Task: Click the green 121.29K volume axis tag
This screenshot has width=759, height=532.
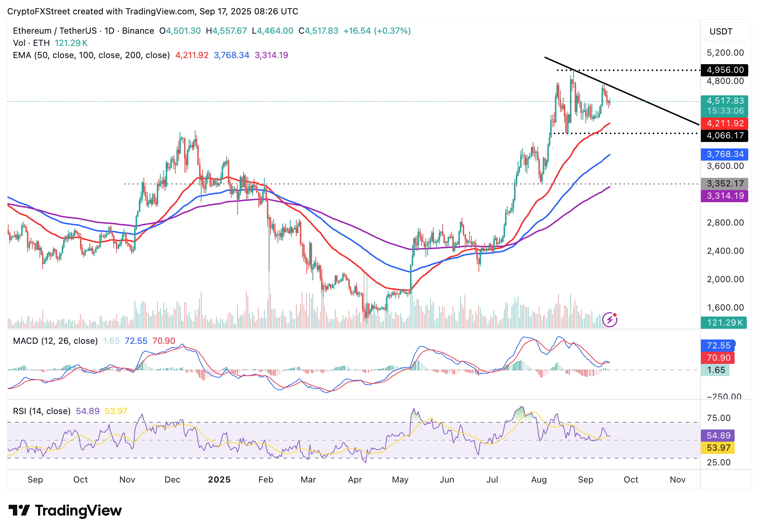Action: point(723,322)
